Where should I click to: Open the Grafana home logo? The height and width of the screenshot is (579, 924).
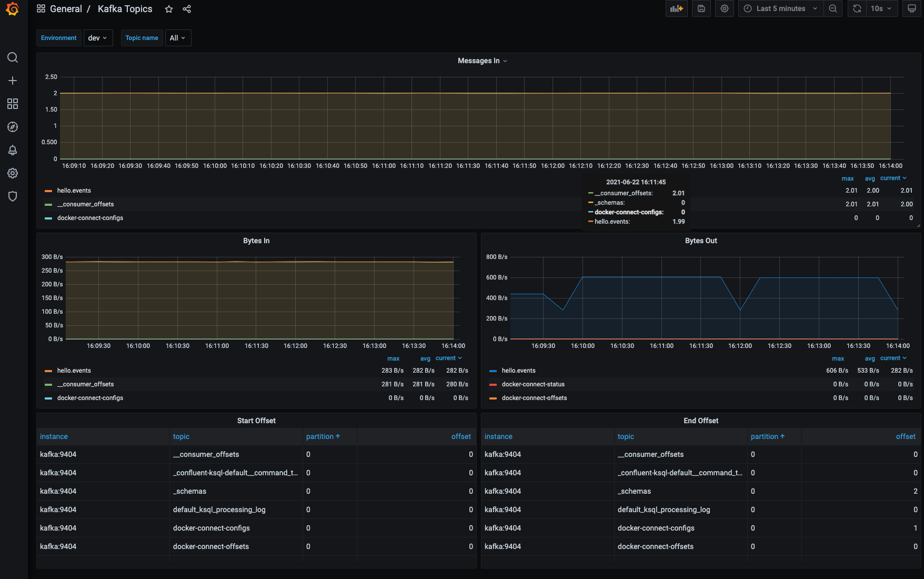click(13, 9)
